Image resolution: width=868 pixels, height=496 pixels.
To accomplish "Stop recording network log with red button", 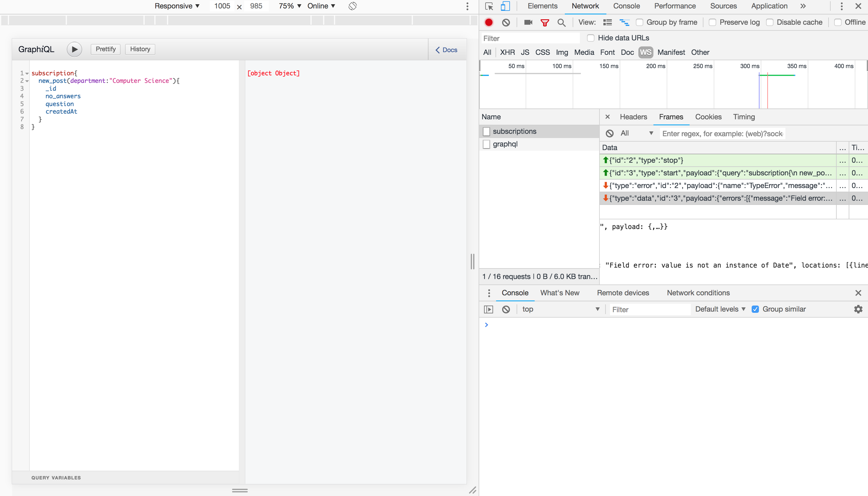I will coord(489,23).
